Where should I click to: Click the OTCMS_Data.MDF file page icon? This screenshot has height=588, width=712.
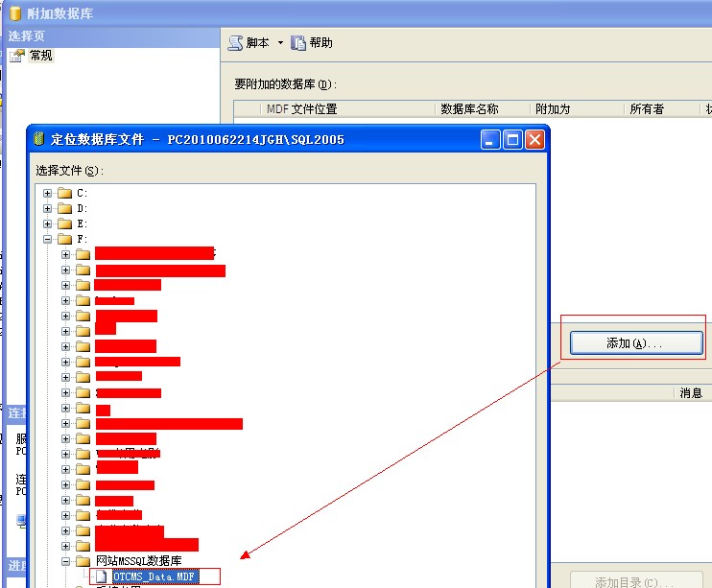pos(102,576)
